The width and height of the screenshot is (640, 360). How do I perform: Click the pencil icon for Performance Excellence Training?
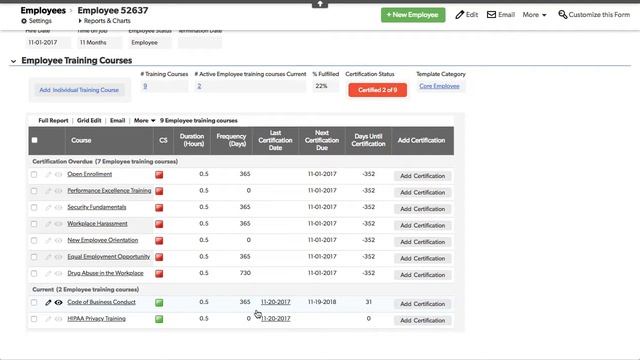pos(48,191)
